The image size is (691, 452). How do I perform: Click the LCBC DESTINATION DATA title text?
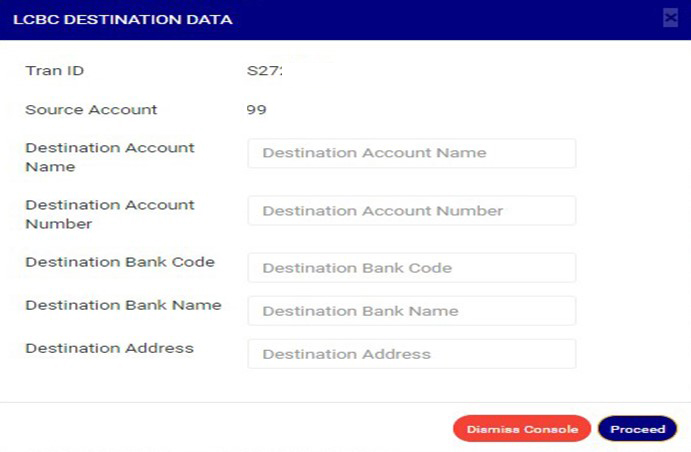(123, 19)
